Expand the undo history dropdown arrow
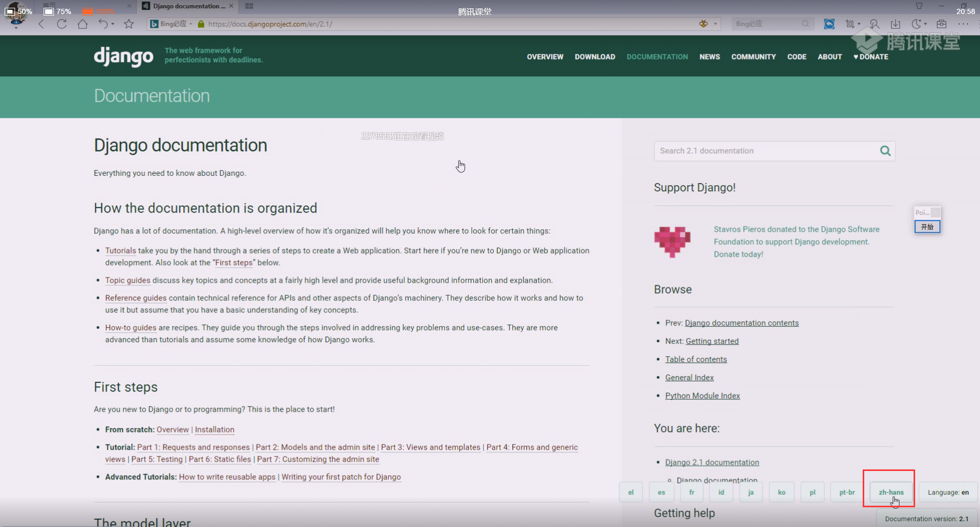The width and height of the screenshot is (980, 527). (x=113, y=24)
